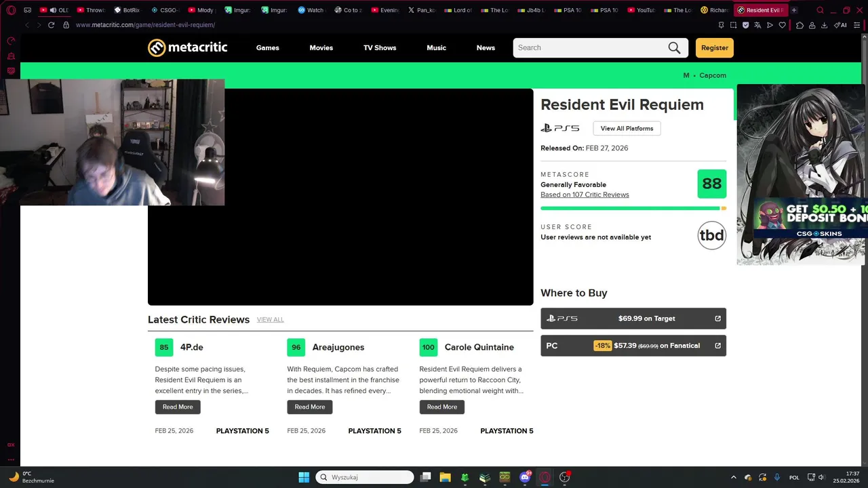Buy PS5 version on Target
The width and height of the screenshot is (868, 488).
tap(633, 319)
